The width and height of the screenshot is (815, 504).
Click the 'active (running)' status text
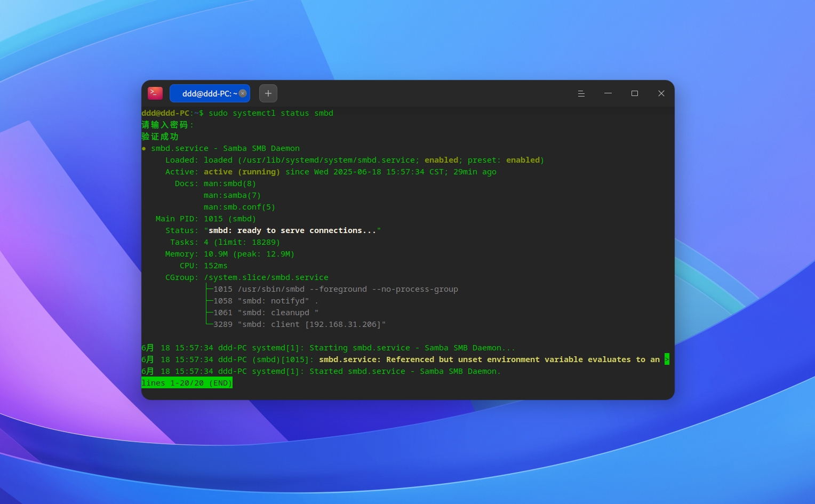[242, 172]
